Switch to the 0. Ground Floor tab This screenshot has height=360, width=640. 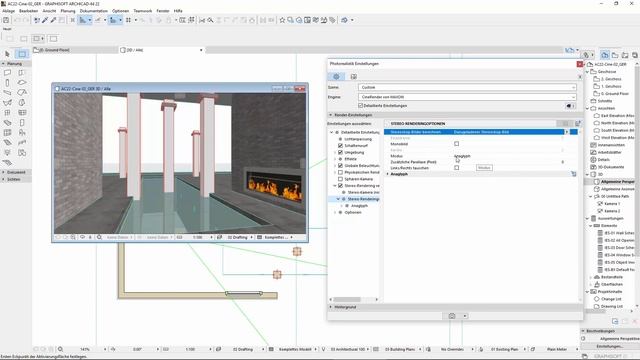75,50
